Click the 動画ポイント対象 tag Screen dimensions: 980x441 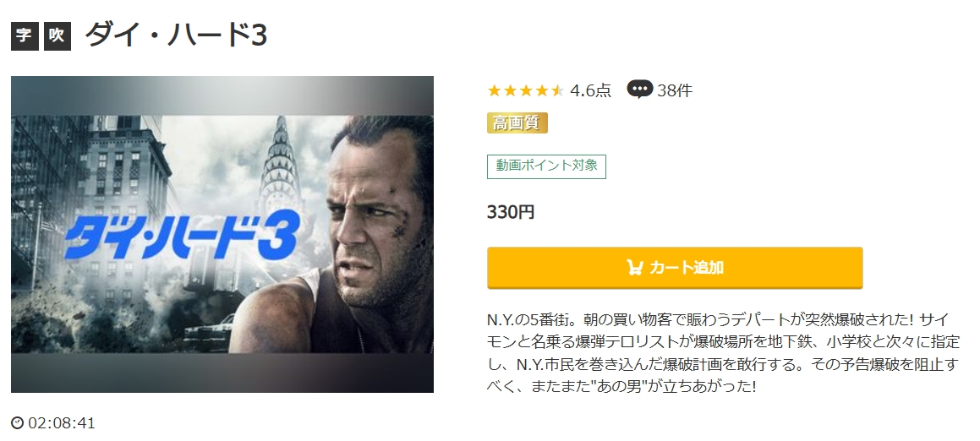click(546, 166)
